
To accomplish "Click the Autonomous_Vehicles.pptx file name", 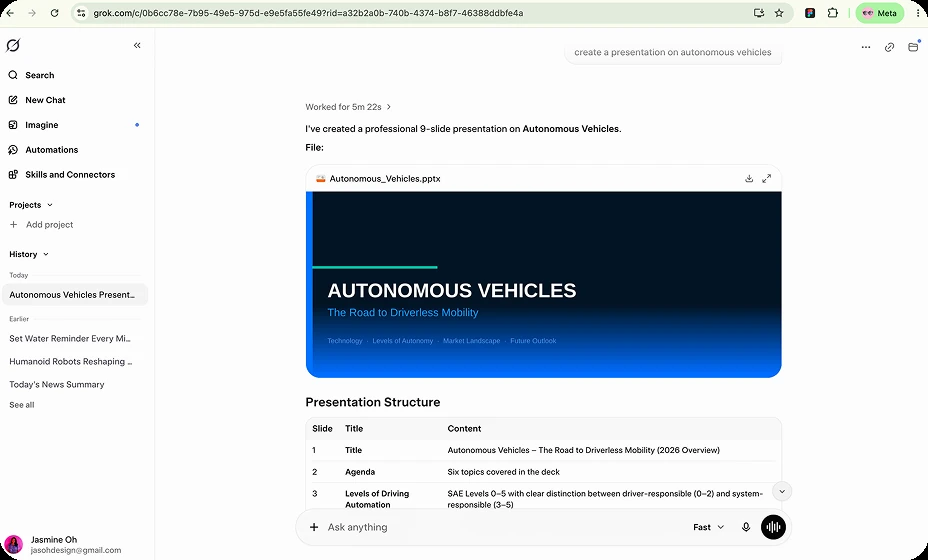I will (385, 179).
